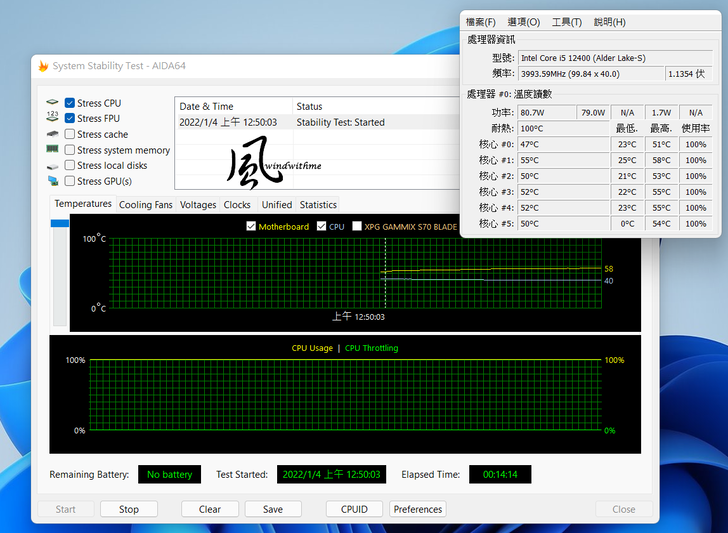
Task: Open the Voltages tab
Action: 198,205
